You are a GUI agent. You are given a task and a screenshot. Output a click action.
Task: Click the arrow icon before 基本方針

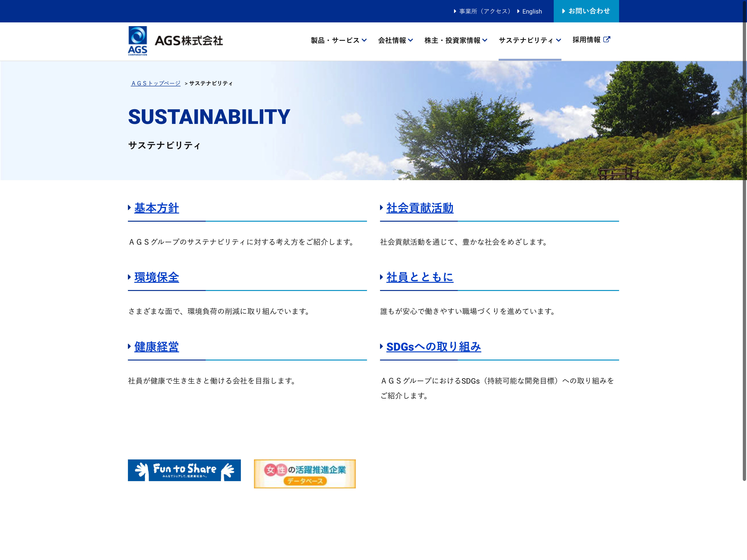point(129,208)
